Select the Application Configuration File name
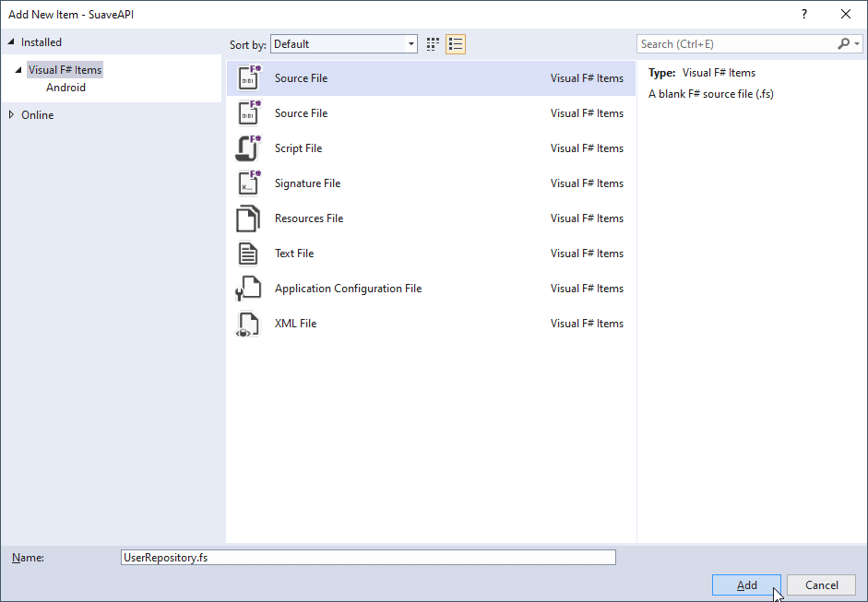 tap(348, 289)
